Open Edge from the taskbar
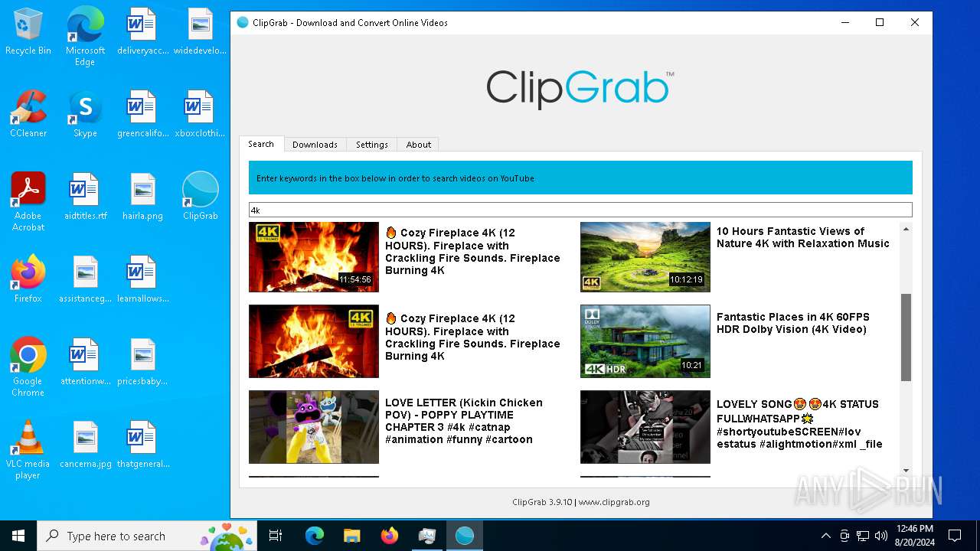Screen dimensions: 980x551 coord(315,536)
